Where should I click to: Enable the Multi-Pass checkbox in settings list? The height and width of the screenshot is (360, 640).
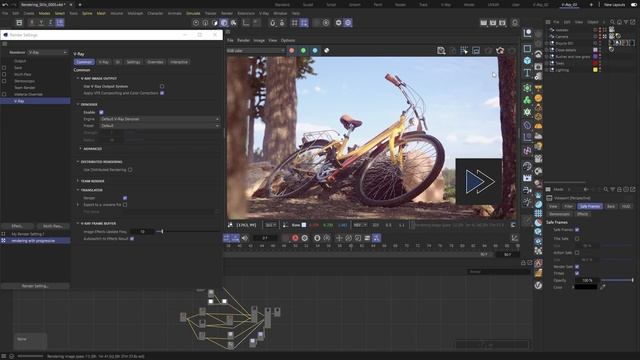coord(4,74)
